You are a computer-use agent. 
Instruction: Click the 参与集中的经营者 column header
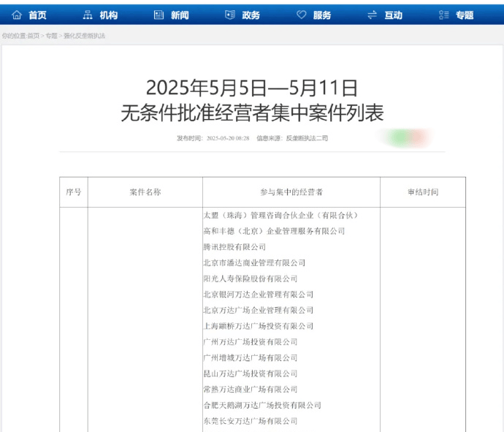(x=291, y=192)
